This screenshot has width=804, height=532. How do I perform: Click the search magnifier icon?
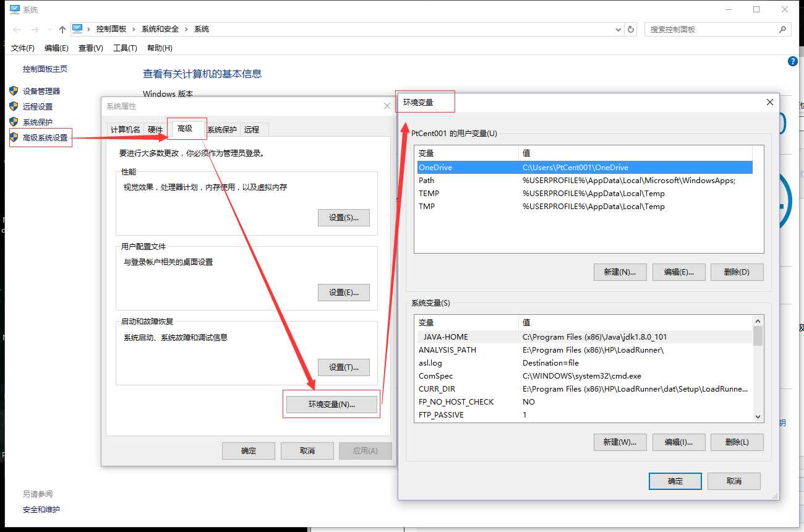tap(783, 29)
